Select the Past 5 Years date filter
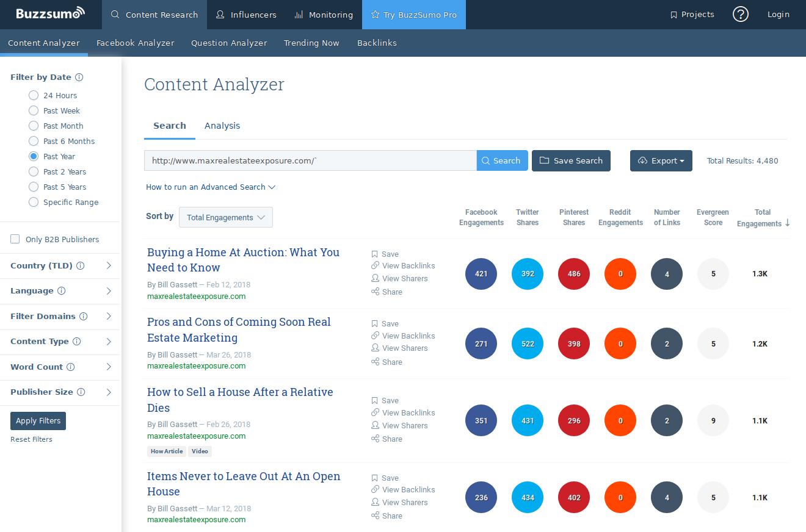The image size is (806, 532). tap(34, 187)
